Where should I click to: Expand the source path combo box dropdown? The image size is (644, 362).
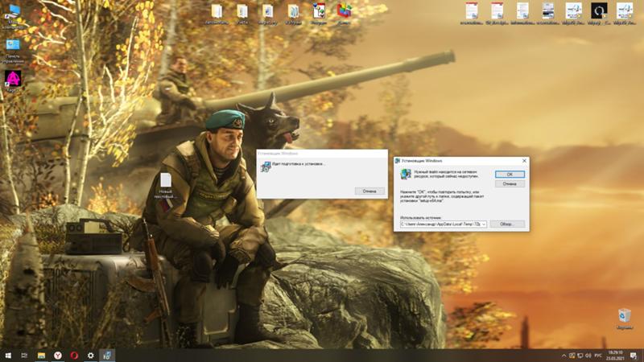[x=484, y=224]
